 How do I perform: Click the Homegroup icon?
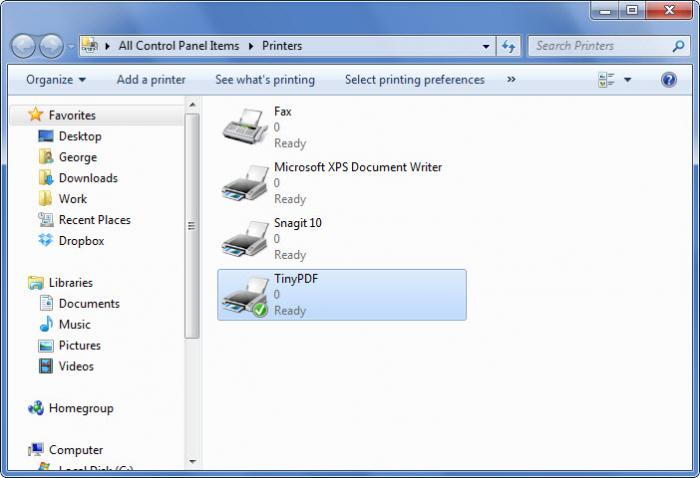(36, 408)
